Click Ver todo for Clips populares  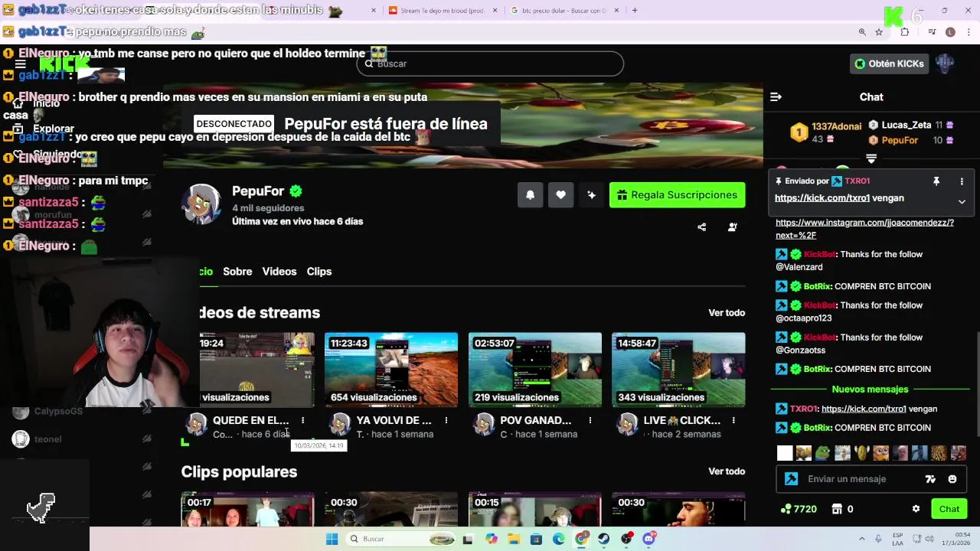tap(727, 471)
